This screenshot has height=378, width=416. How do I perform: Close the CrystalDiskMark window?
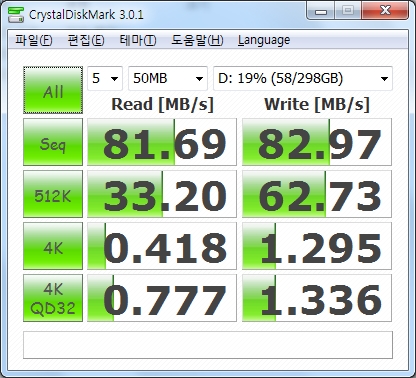[385, 11]
